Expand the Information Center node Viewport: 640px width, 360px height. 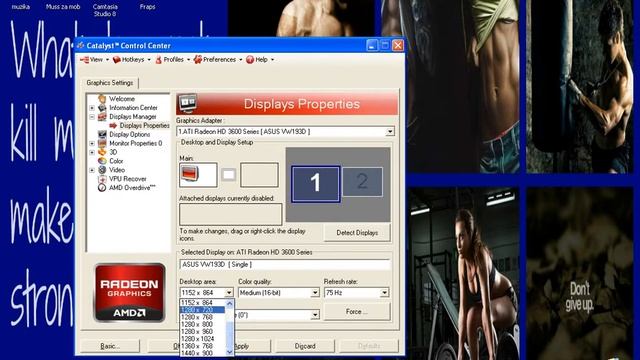pos(92,108)
